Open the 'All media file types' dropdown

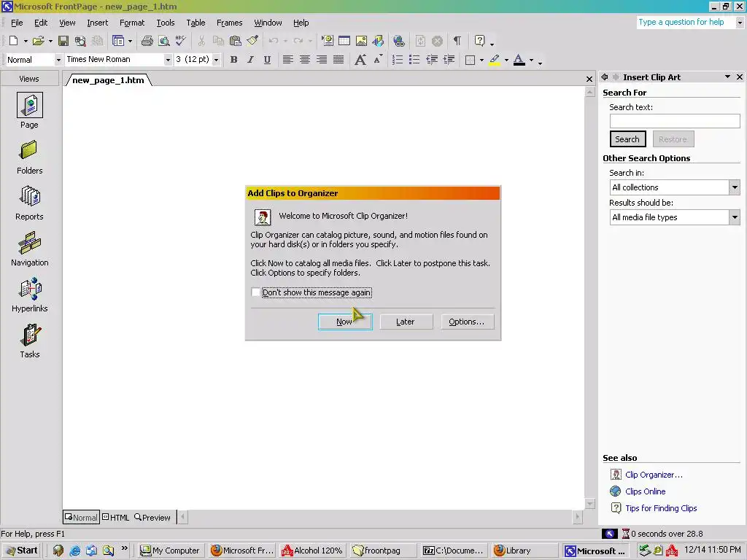pyautogui.click(x=734, y=217)
